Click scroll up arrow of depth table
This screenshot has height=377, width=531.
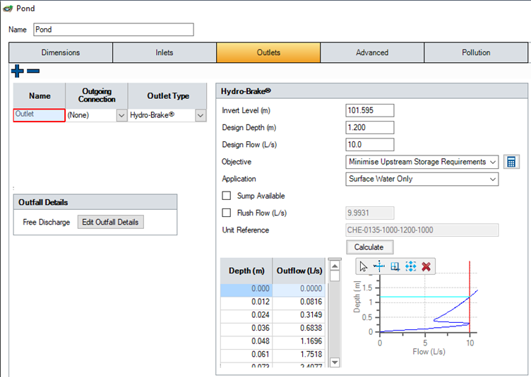(x=335, y=266)
